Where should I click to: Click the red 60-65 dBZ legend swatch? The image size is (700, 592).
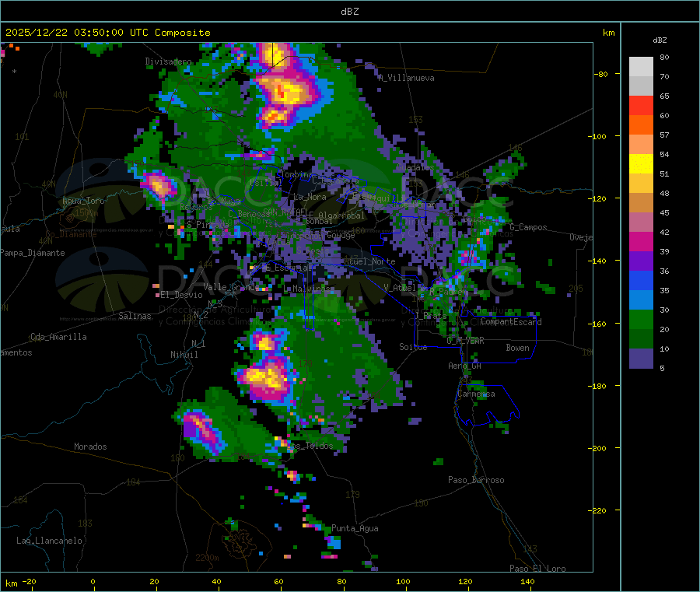tap(641, 105)
